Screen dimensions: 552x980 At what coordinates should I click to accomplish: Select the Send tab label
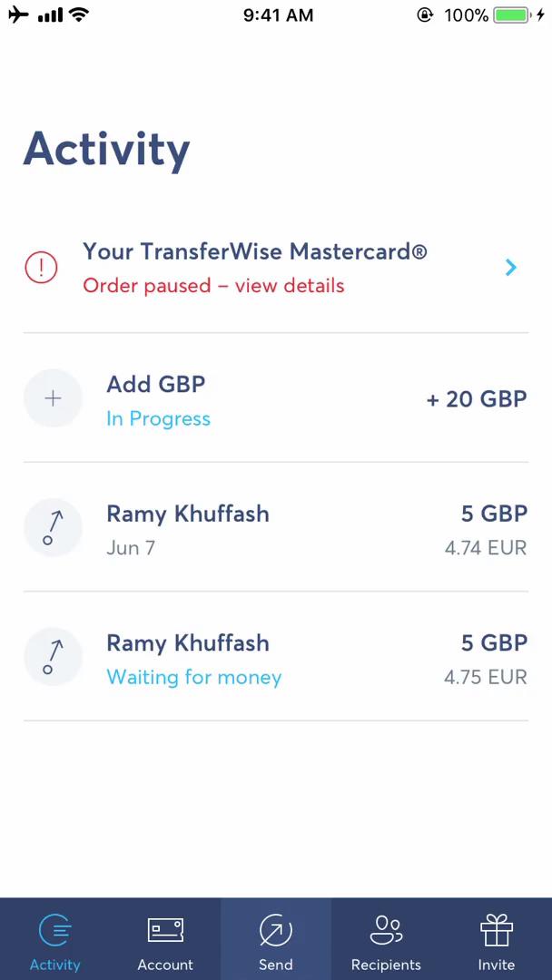[x=276, y=966]
